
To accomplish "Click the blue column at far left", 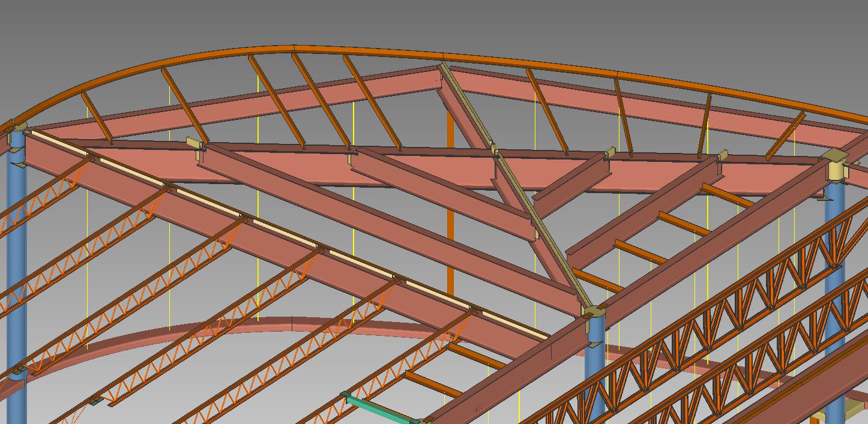I will pos(17,270).
